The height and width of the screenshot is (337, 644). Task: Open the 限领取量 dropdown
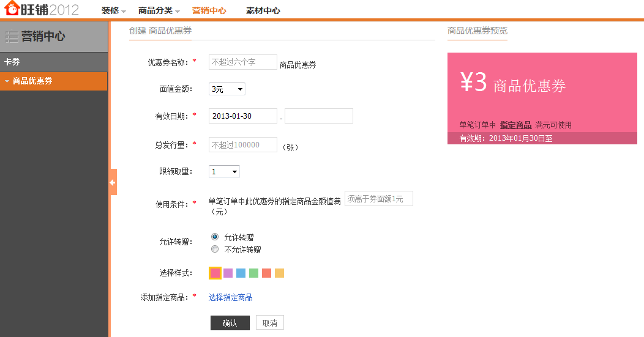pyautogui.click(x=224, y=172)
